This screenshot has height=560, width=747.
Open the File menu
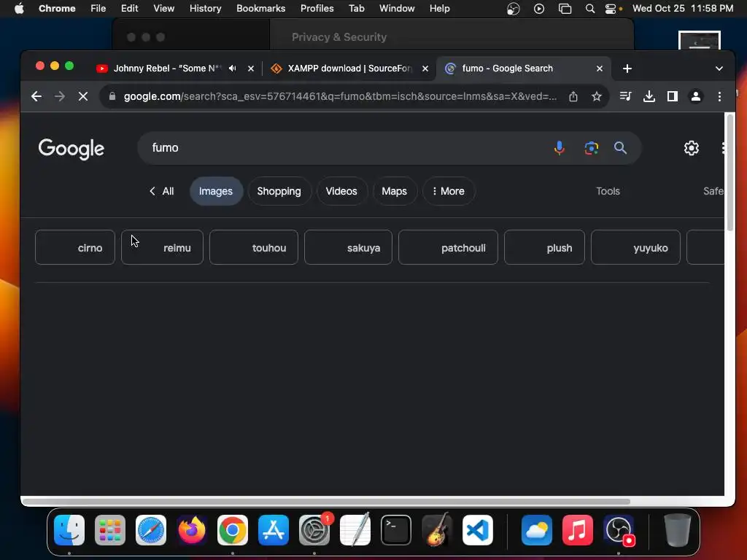[98, 9]
